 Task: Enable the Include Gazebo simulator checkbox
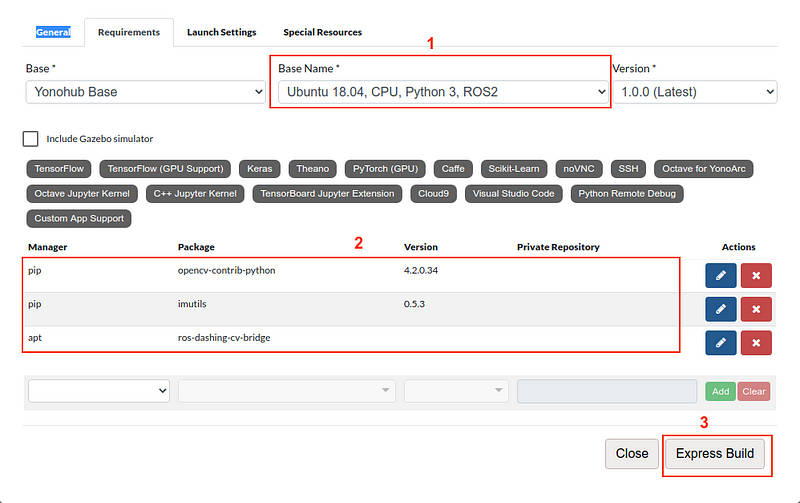(x=31, y=139)
